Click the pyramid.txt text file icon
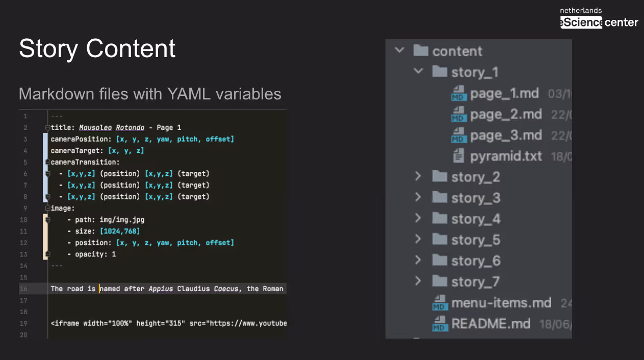Image resolution: width=644 pixels, height=360 pixels. click(x=459, y=156)
